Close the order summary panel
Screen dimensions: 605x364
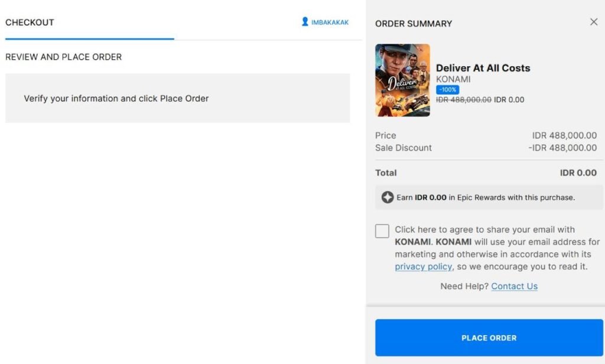pos(594,22)
